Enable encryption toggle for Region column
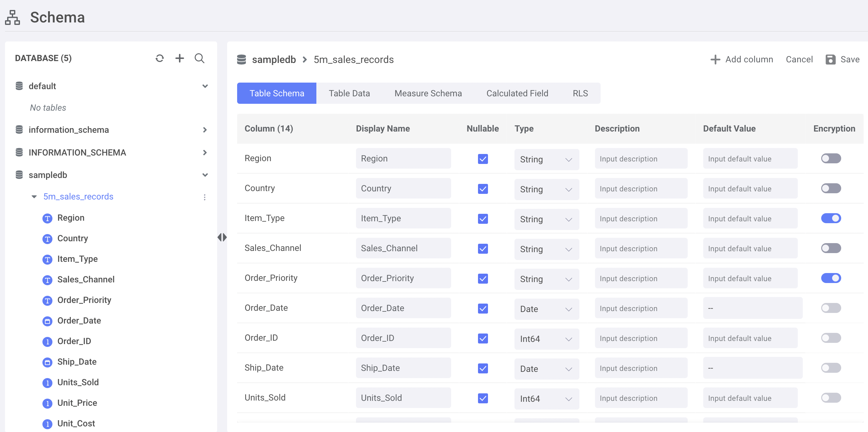 831,159
